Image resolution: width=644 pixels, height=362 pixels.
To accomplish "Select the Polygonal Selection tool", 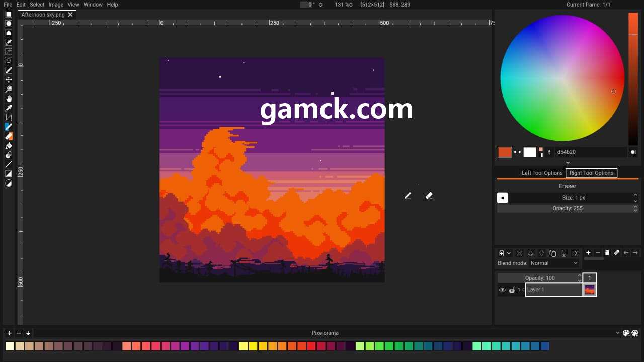I will tap(9, 33).
